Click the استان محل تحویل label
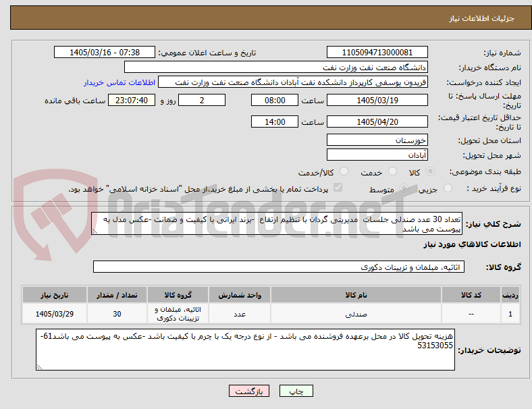The height and width of the screenshot is (409, 532). click(x=489, y=140)
